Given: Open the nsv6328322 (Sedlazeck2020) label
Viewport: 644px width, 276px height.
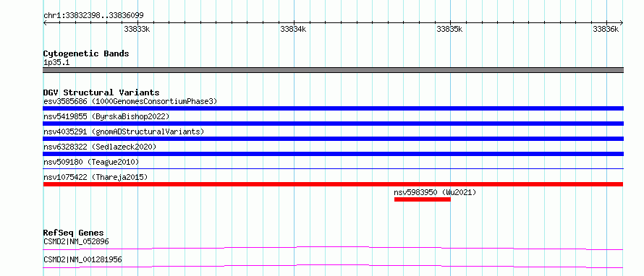Looking at the screenshot, I should pyautogui.click(x=100, y=147).
